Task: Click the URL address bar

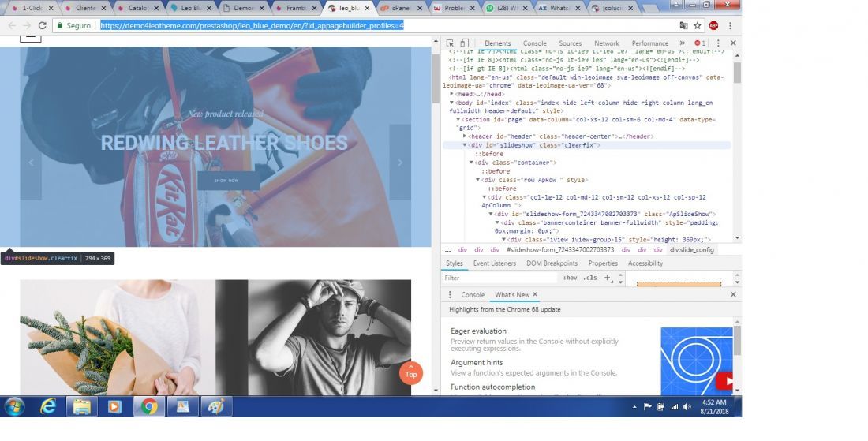Action: 365,25
